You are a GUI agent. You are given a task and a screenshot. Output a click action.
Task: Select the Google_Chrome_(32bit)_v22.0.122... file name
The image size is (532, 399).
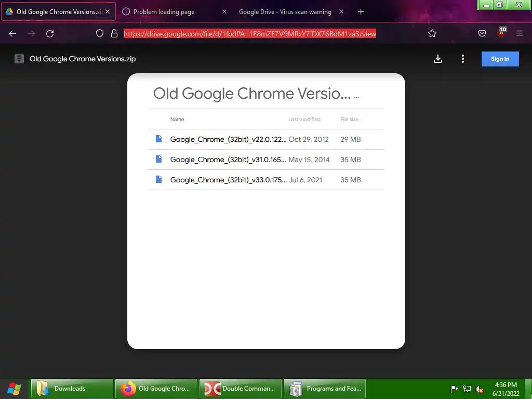229,139
